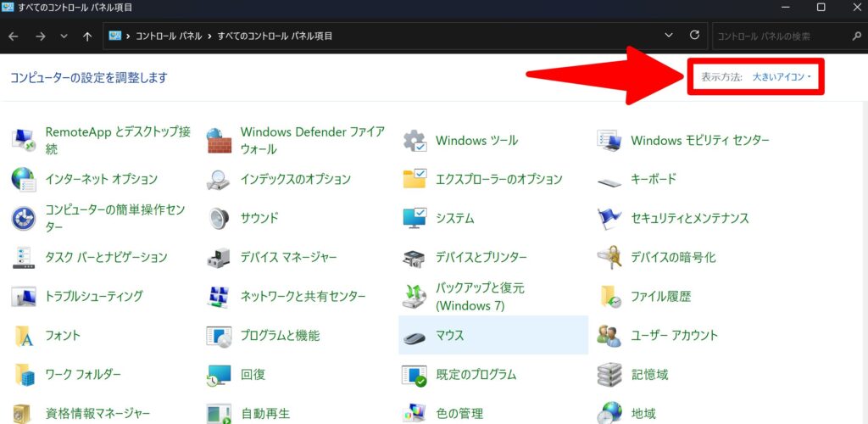Open the 自動再生 autoplay icon
The width and height of the screenshot is (868, 424).
pyautogui.click(x=219, y=414)
